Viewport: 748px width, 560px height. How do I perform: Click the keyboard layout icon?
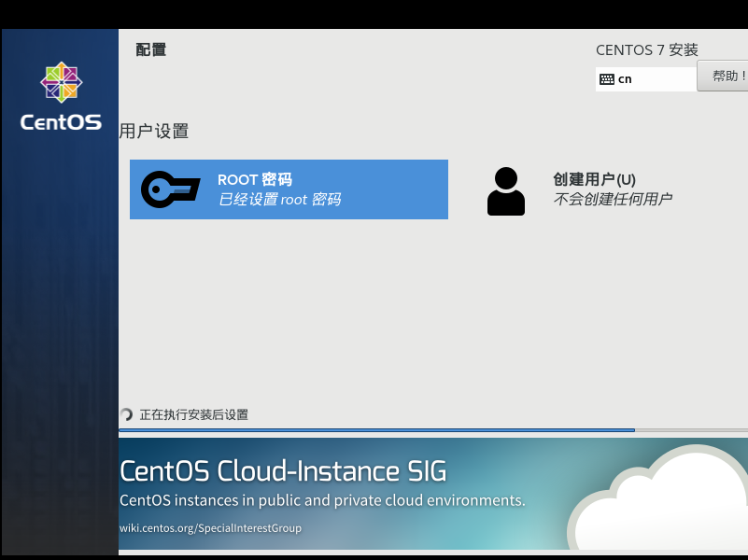tap(607, 79)
